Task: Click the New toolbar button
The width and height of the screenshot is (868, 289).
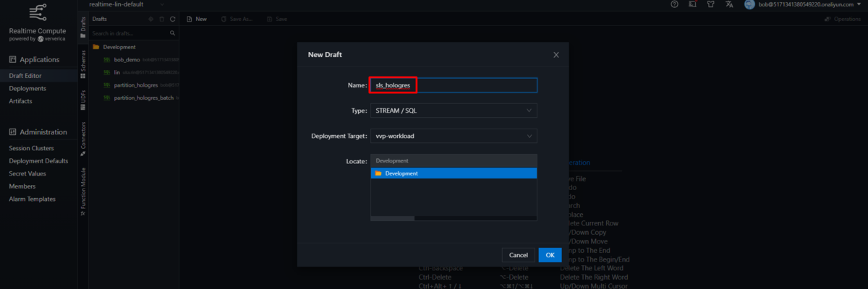Action: click(x=197, y=19)
